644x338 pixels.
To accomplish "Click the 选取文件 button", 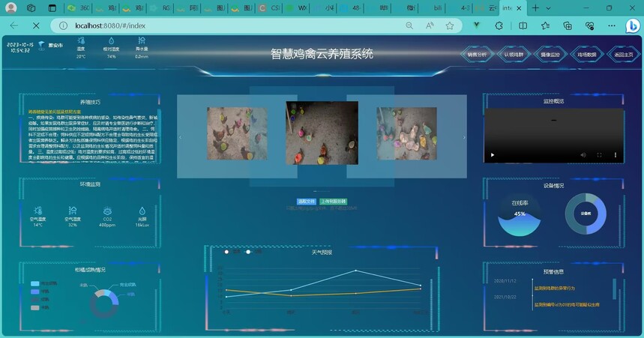I will [307, 202].
